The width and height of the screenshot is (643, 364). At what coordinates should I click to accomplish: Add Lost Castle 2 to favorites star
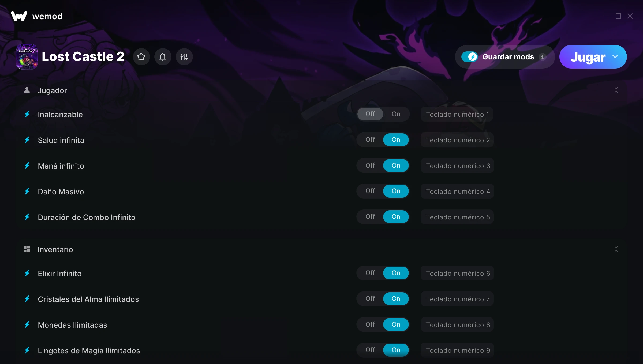pyautogui.click(x=141, y=57)
